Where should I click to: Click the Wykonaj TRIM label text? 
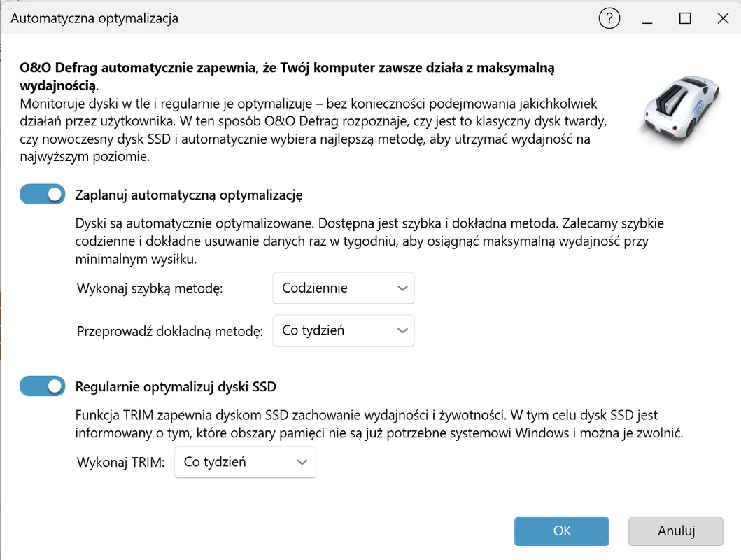coord(120,462)
